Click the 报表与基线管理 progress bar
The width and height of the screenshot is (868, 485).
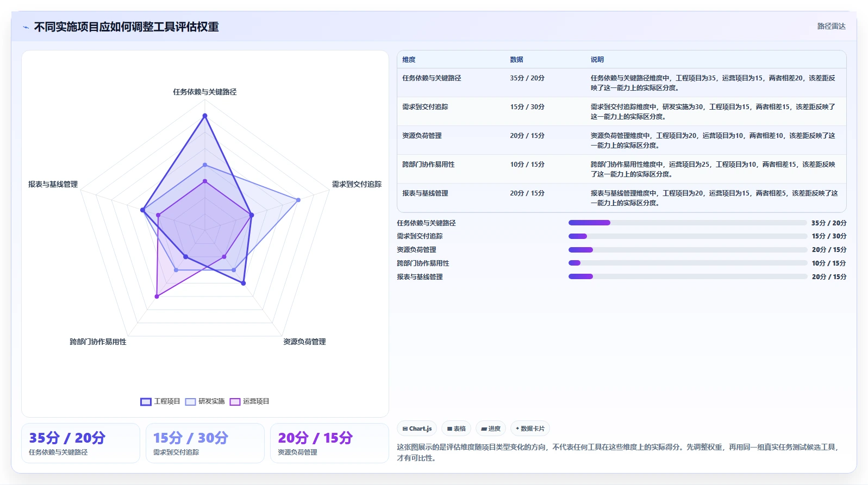[688, 276]
